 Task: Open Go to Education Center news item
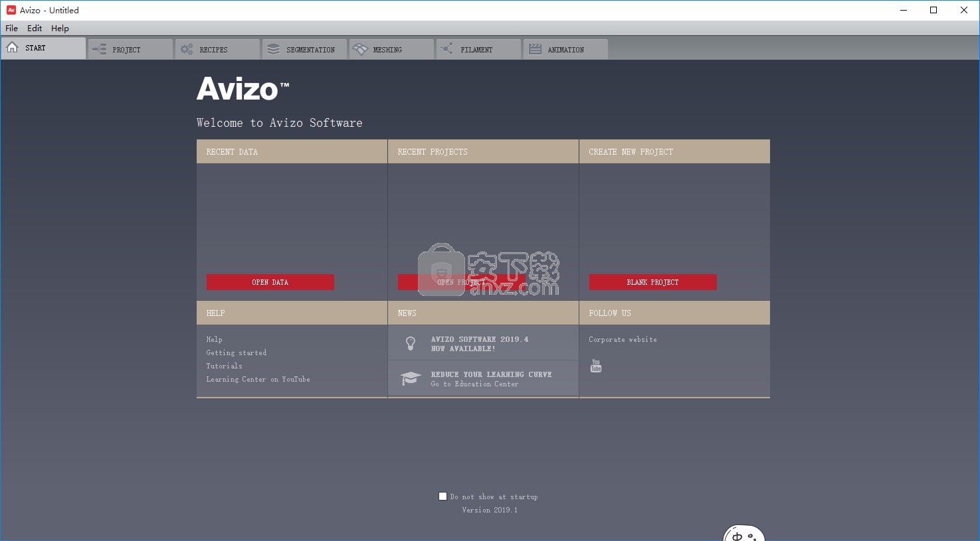pos(483,378)
